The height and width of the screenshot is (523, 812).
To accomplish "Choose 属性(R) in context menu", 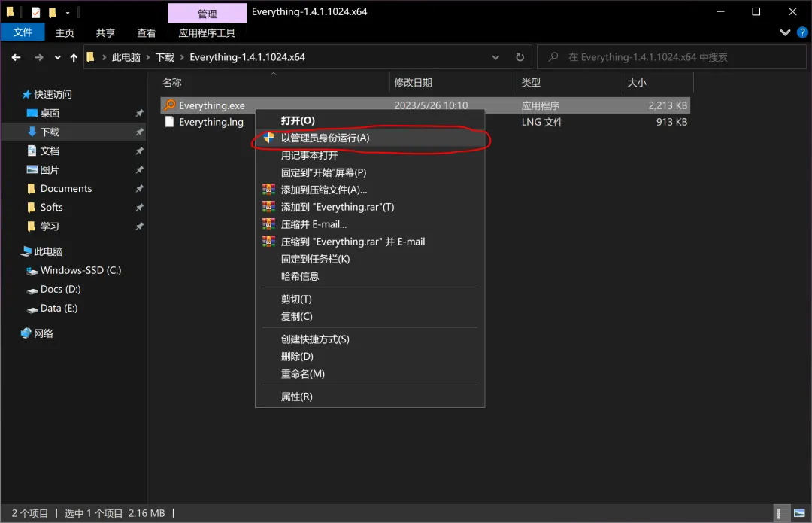I will pos(370,397).
